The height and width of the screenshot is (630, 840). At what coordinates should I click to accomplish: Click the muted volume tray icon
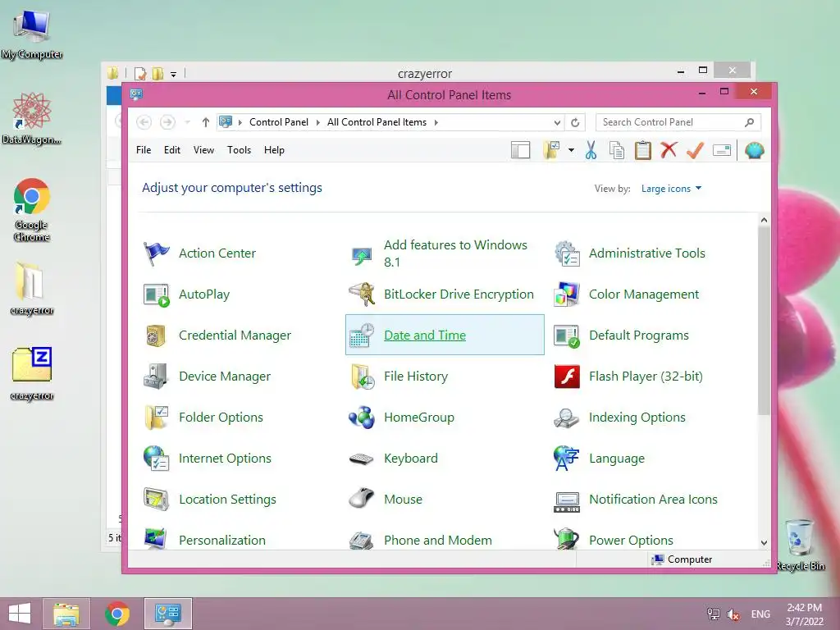point(733,614)
